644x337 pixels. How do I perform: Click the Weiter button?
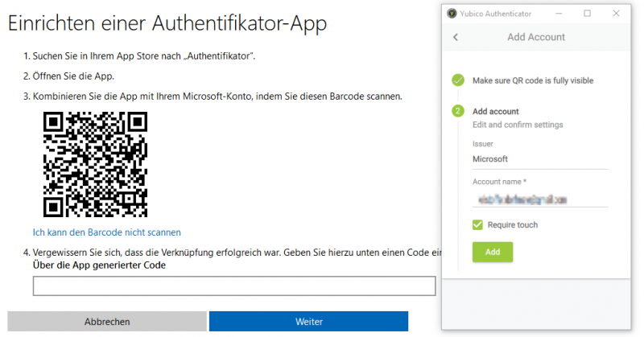(308, 322)
